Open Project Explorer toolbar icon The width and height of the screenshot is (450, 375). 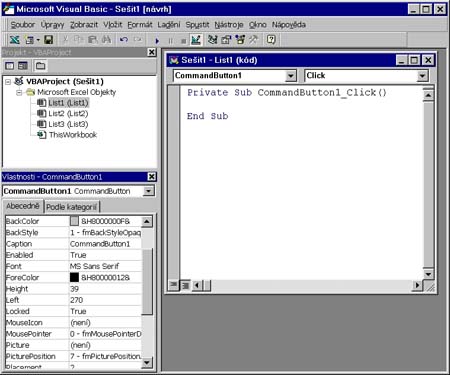[x=212, y=40]
